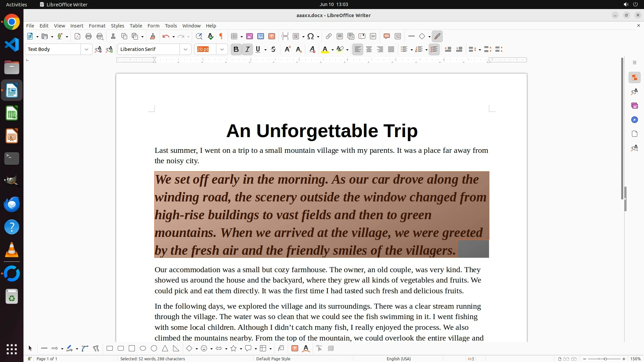The height and width of the screenshot is (362, 644).
Task: Toggle Bold formatting off
Action: click(x=236, y=49)
